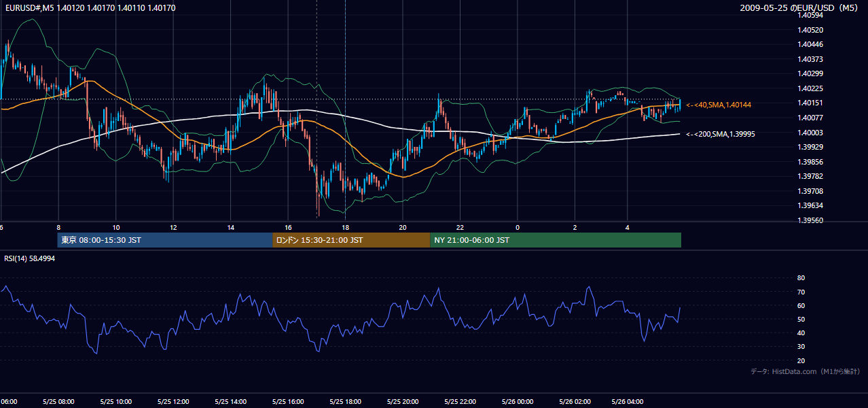Screen dimensions: 868x408
Task: Select the 東京 08:00-15:30 JST session bar
Action: [x=165, y=240]
